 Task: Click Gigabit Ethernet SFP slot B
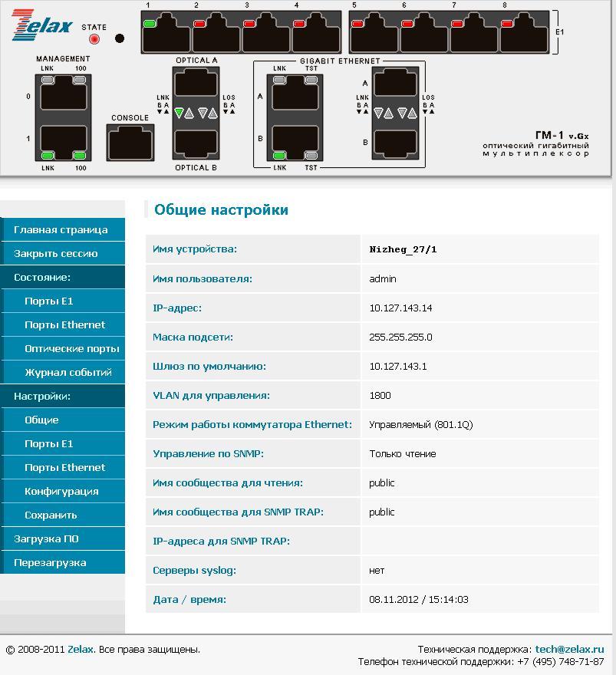pyautogui.click(x=396, y=143)
